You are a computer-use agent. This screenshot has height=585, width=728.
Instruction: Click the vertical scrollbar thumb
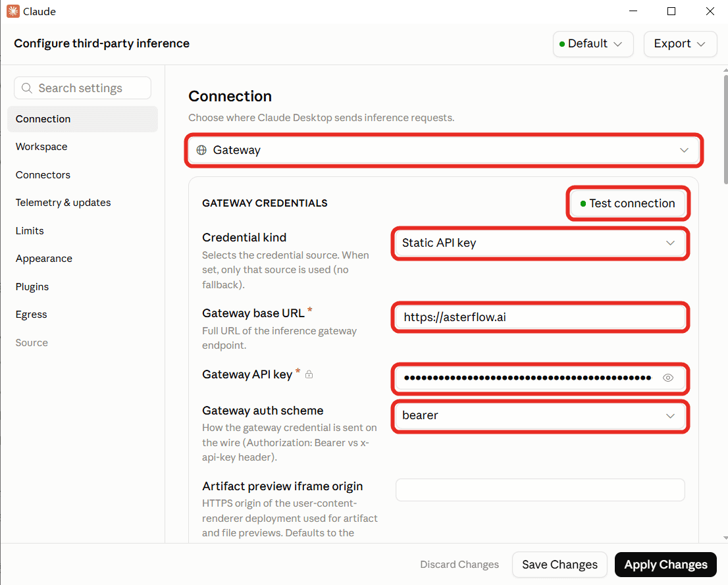[x=725, y=129]
